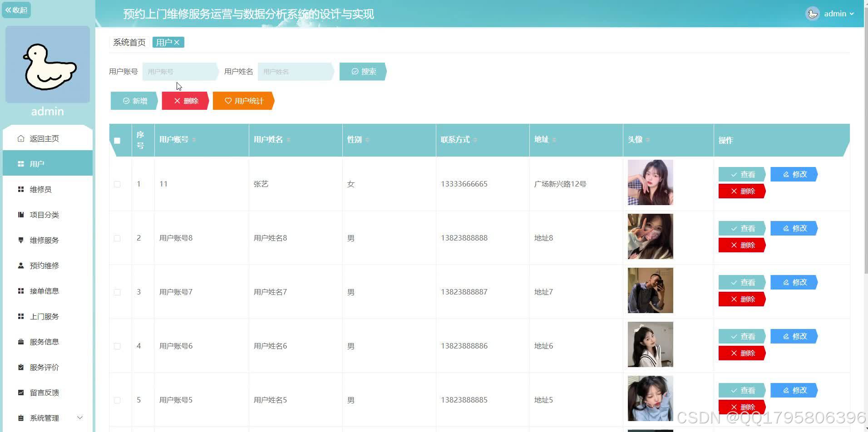Check the row checkbox for 用户账号5
The height and width of the screenshot is (432, 868).
coord(117,400)
